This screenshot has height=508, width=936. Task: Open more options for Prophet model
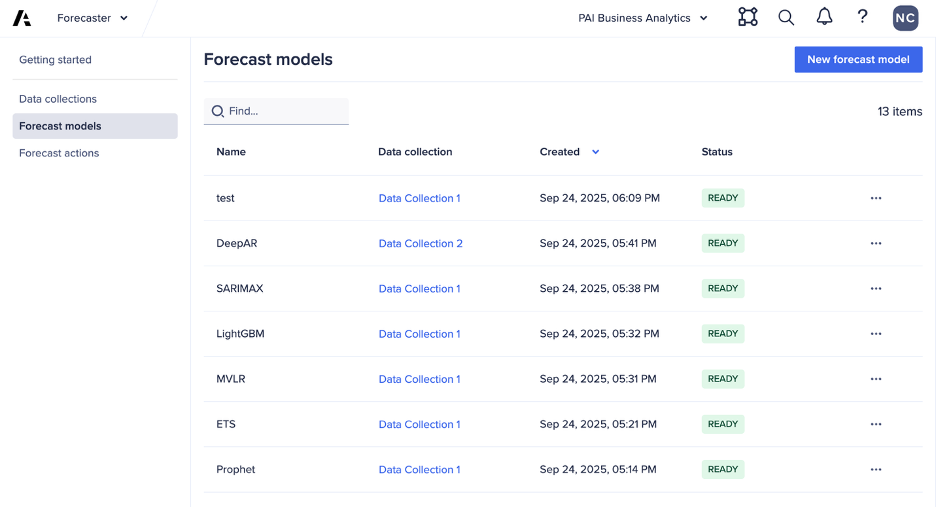click(876, 469)
